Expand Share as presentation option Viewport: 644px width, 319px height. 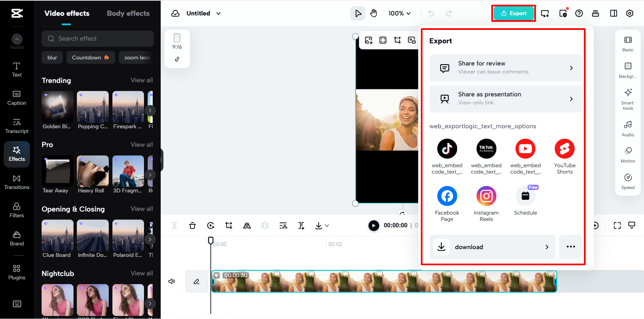[x=506, y=99]
